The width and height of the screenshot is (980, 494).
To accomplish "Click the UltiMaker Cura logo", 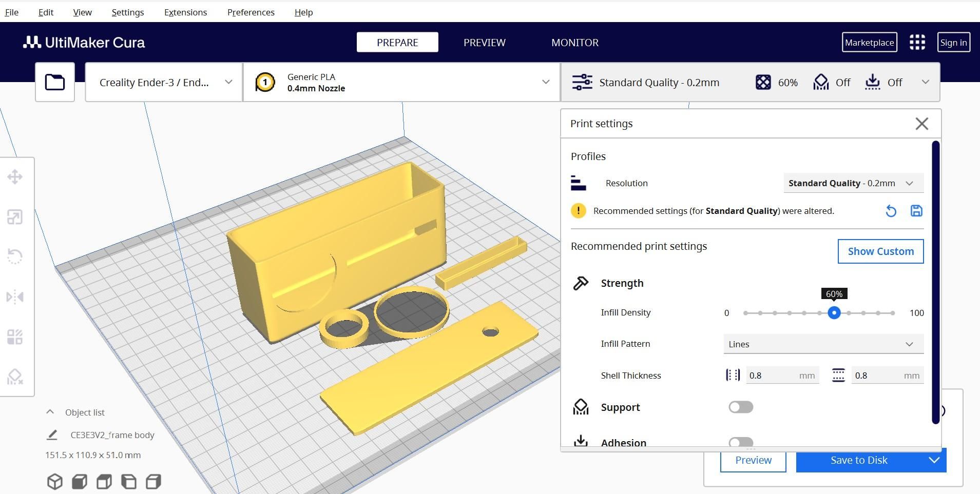I will tap(84, 42).
